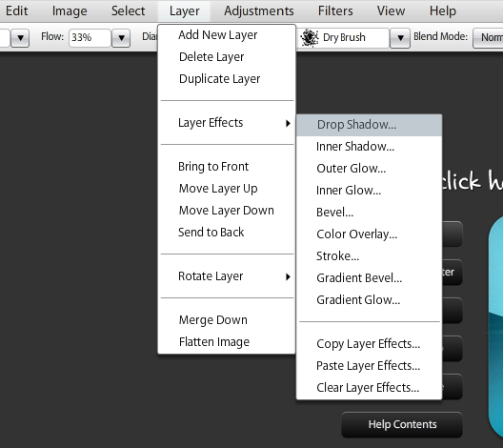503x448 pixels.
Task: Open dropdown arrow left of Flow label
Action: [20, 38]
